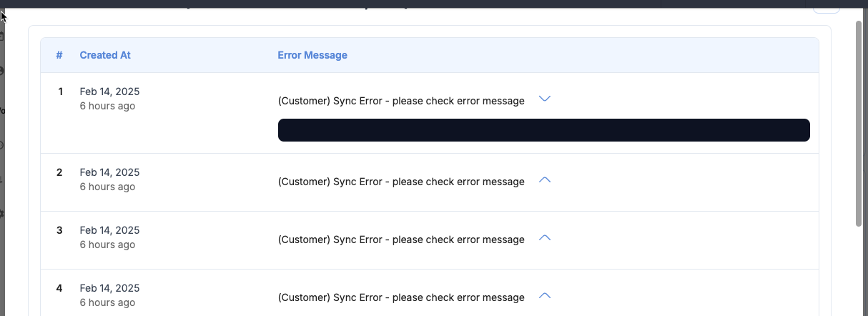Click the dark error detail block in row 1
This screenshot has height=316, width=868.
[543, 130]
